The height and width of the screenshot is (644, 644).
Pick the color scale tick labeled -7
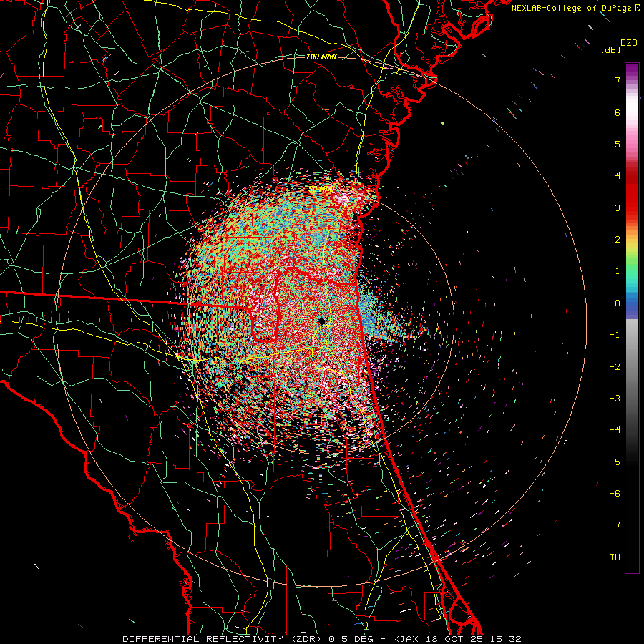tap(615, 525)
